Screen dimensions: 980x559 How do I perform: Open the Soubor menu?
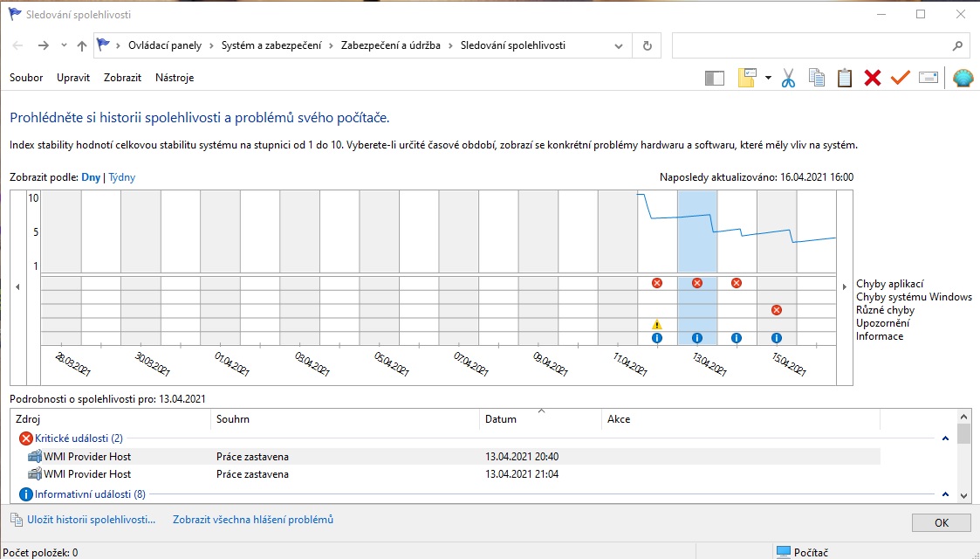(x=26, y=78)
